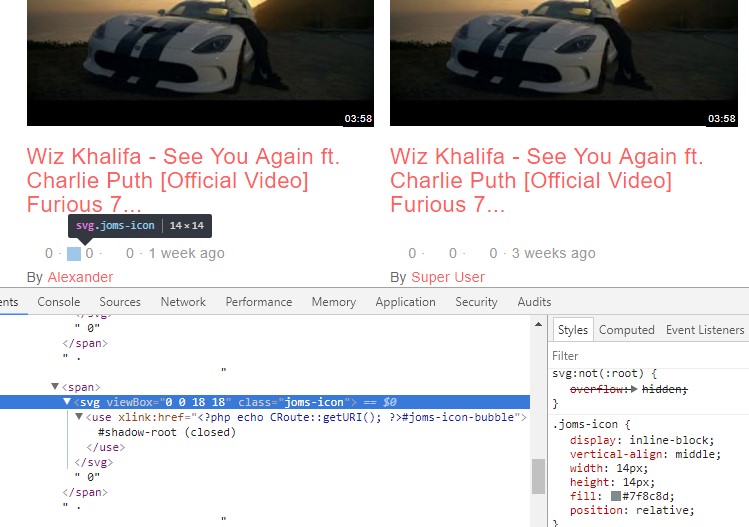Open the Security tab
749x527 pixels.
pyautogui.click(x=476, y=302)
